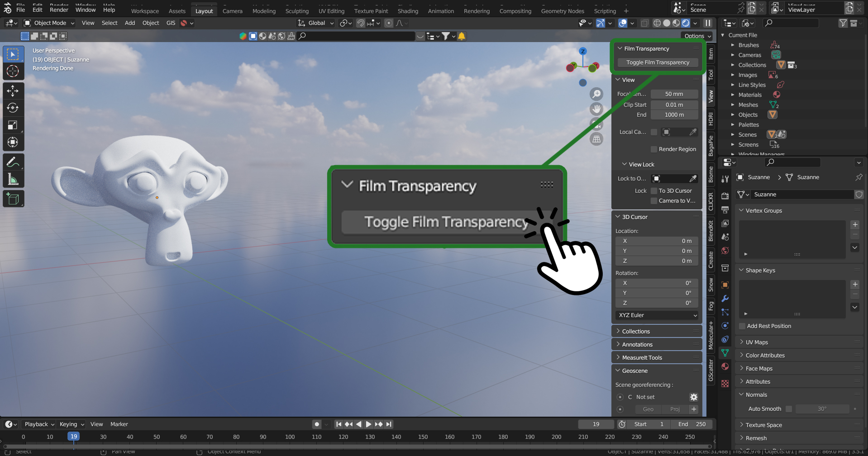Expand the UV Maps panel

coord(799,342)
